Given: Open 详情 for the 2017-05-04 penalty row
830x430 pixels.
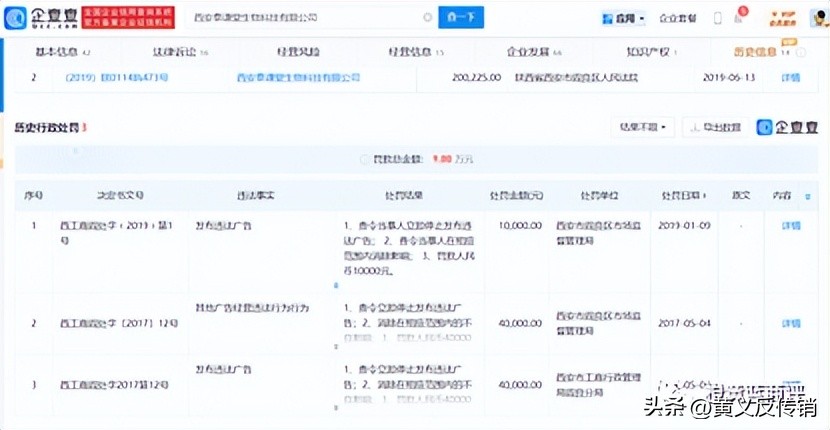Looking at the screenshot, I should point(791,323).
